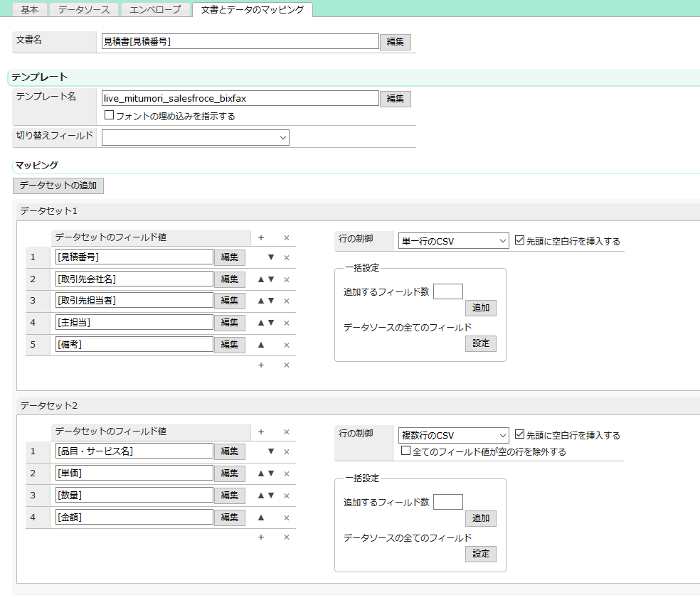This screenshot has width=700, height=600.
Task: Click plus icon below the 金額 row
Action: coord(261,537)
